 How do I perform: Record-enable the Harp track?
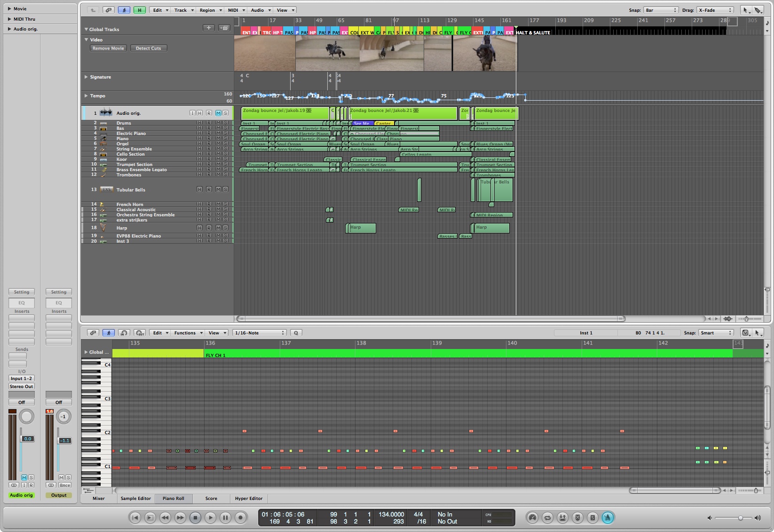pyautogui.click(x=209, y=228)
